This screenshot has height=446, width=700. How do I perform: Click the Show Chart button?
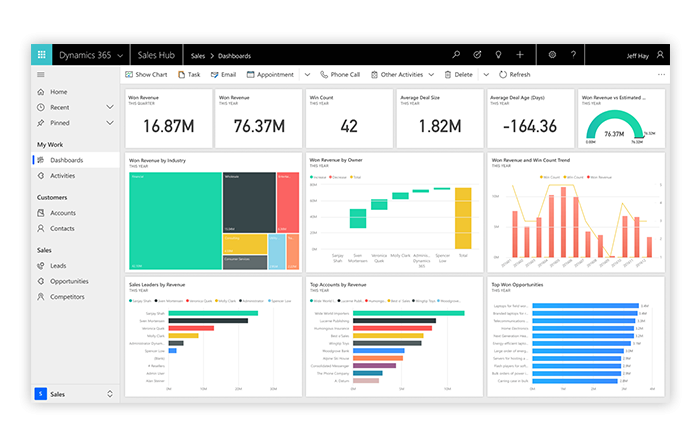pos(146,75)
